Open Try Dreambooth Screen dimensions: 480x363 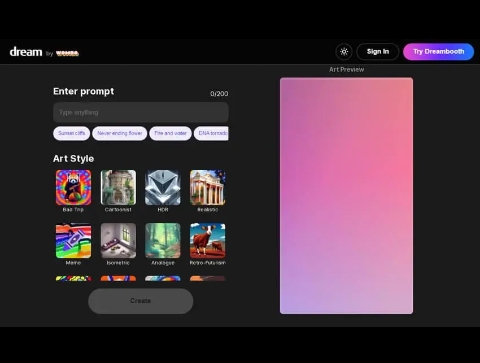439,52
